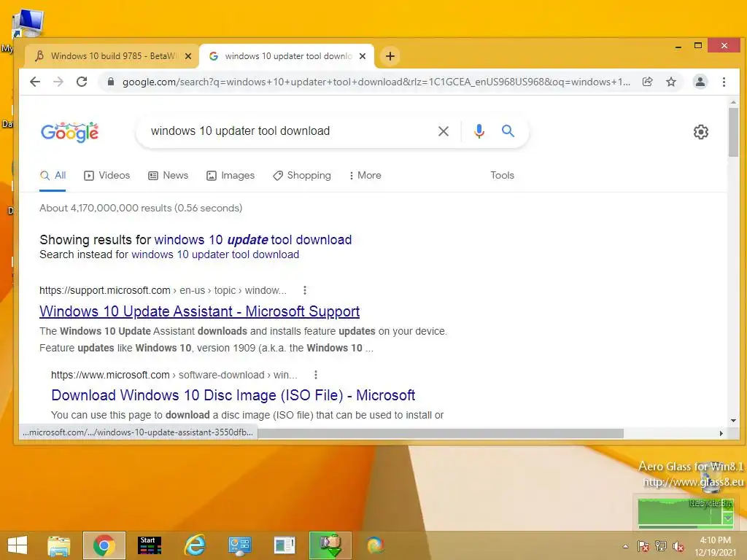Open Chrome's three-dot menu
Viewport: 747px width, 560px height.
click(724, 82)
